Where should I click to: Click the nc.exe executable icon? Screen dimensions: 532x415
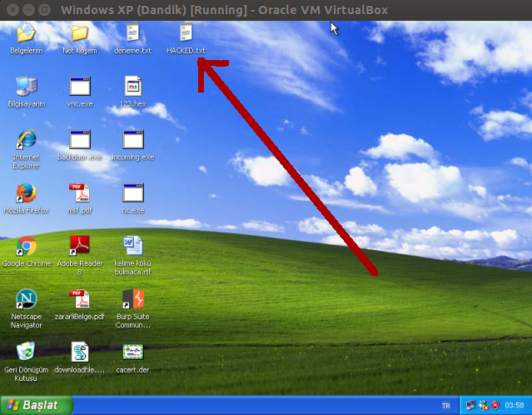133,193
